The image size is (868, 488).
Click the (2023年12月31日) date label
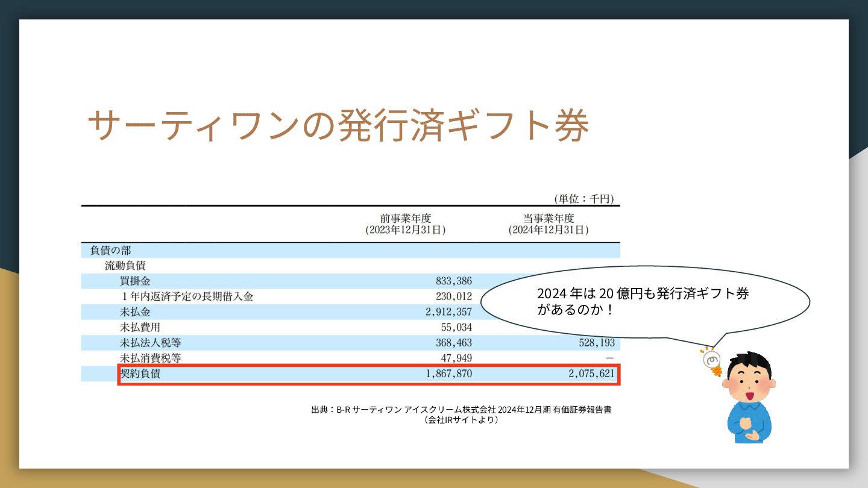405,230
